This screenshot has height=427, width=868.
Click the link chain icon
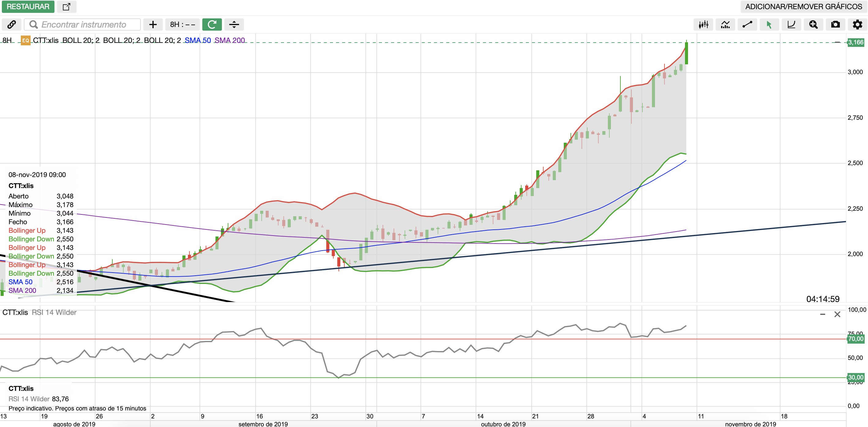(x=11, y=25)
